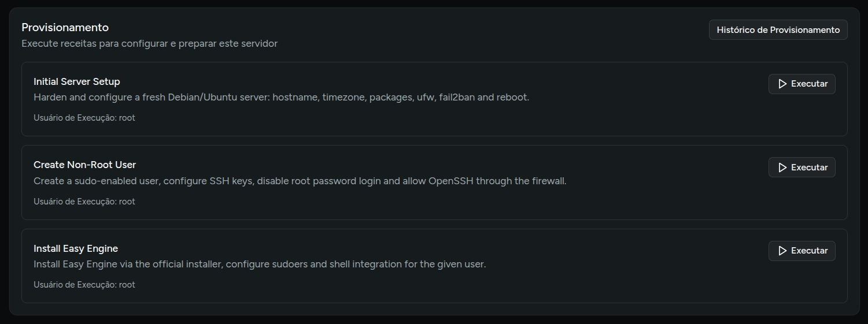Select the Create Non-Root User title
The height and width of the screenshot is (324, 868).
pos(85,165)
